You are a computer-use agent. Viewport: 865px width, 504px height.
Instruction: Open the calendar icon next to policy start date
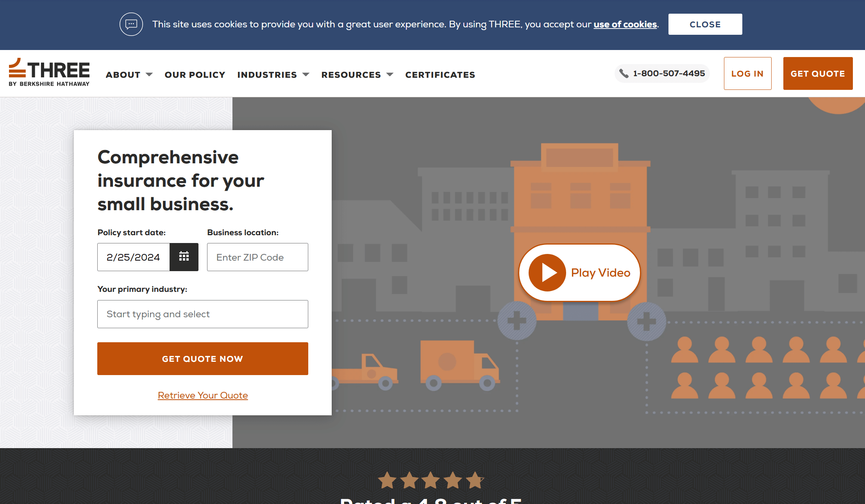(184, 257)
